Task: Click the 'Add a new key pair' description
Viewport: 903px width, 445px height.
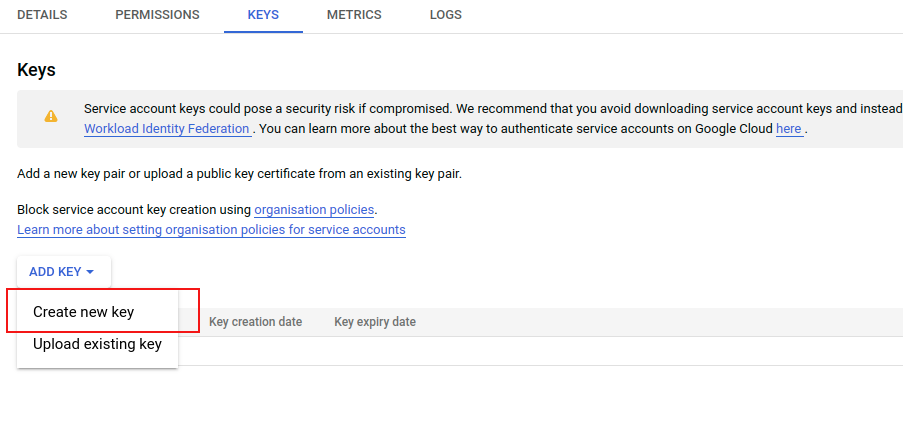Action: coord(240,174)
